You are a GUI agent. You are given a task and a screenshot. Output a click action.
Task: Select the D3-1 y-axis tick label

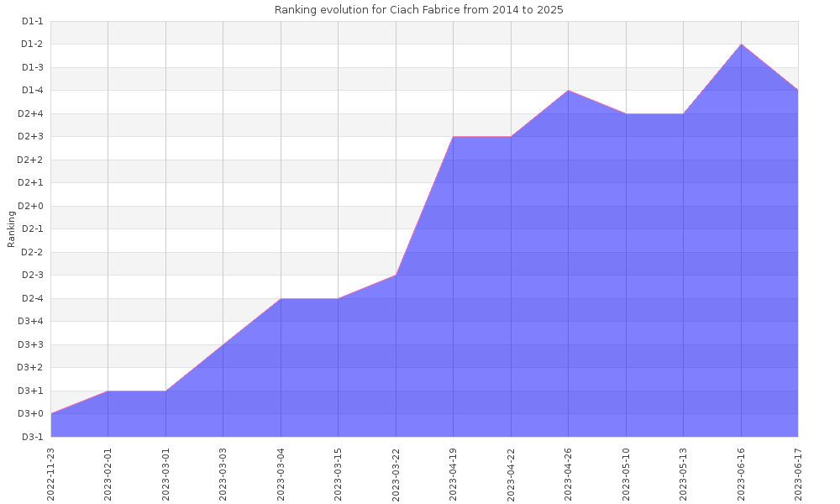(x=32, y=437)
